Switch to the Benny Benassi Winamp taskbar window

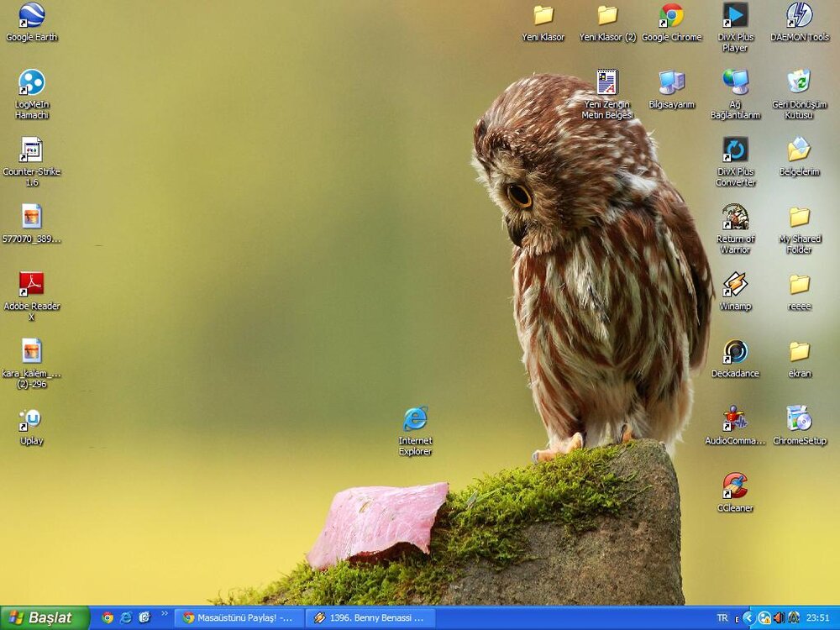370,618
